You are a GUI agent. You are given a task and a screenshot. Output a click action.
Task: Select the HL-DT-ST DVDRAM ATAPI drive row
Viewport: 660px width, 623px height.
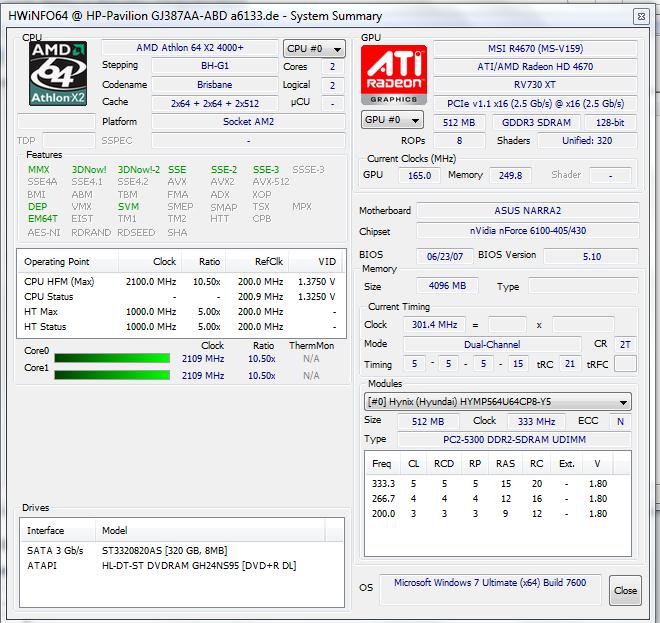181,566
